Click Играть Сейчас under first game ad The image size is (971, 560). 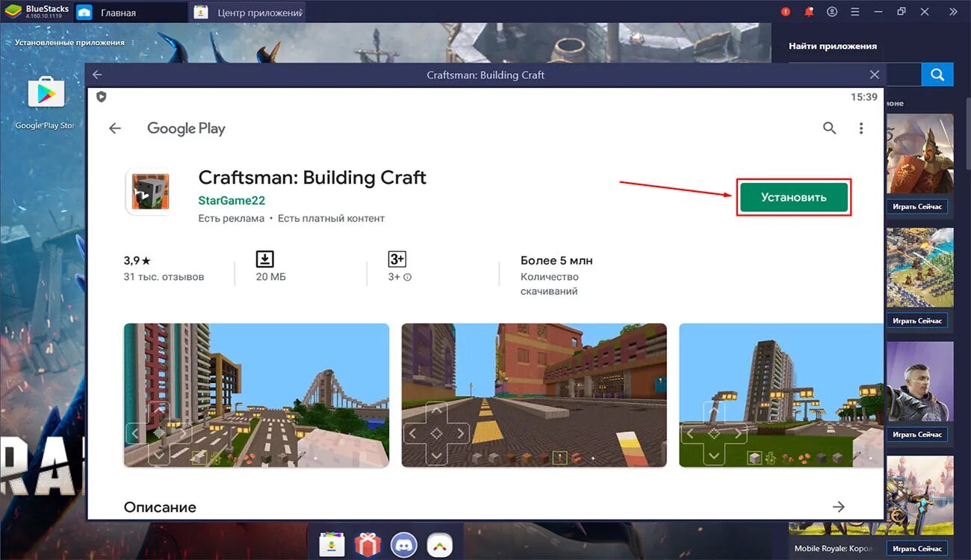pyautogui.click(x=918, y=206)
